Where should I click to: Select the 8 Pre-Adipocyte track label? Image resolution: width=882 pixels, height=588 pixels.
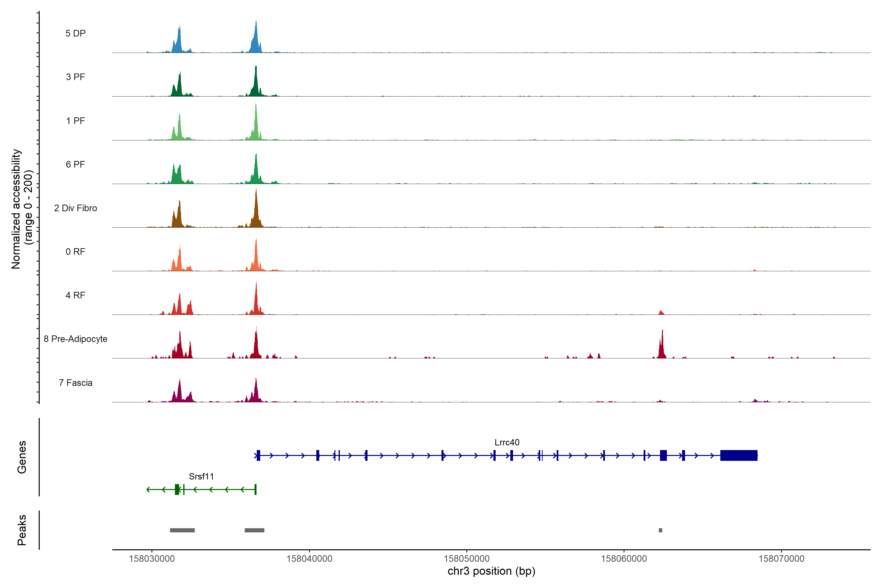pyautogui.click(x=75, y=339)
